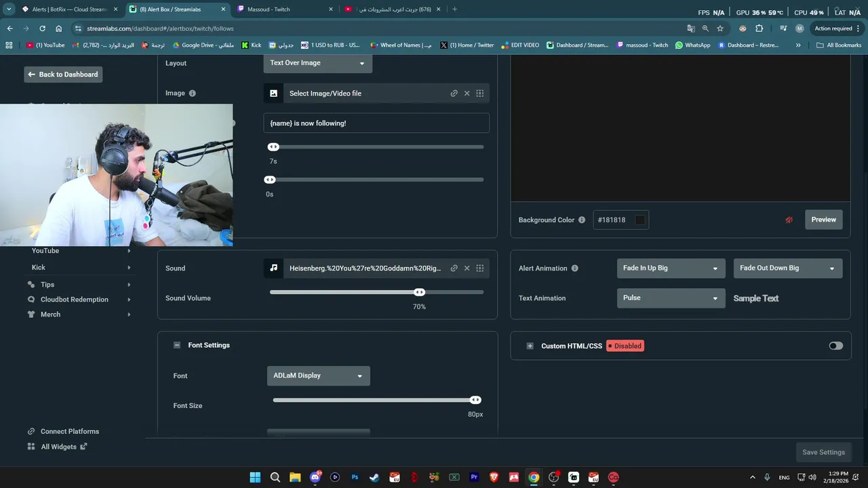
Task: Go to browser home page
Action: point(59,28)
